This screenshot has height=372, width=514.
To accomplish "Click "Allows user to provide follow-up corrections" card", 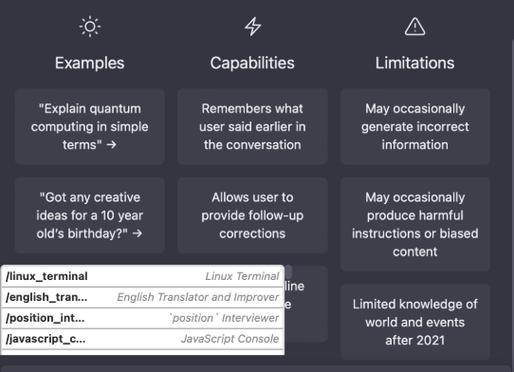I will [252, 215].
